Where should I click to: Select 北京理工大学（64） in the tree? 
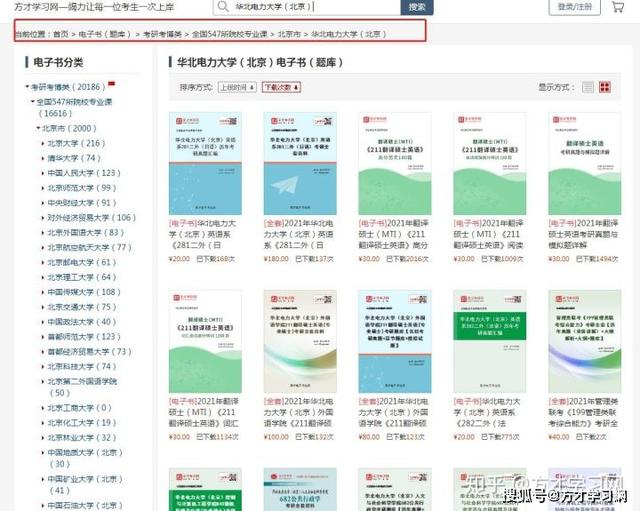(x=82, y=277)
